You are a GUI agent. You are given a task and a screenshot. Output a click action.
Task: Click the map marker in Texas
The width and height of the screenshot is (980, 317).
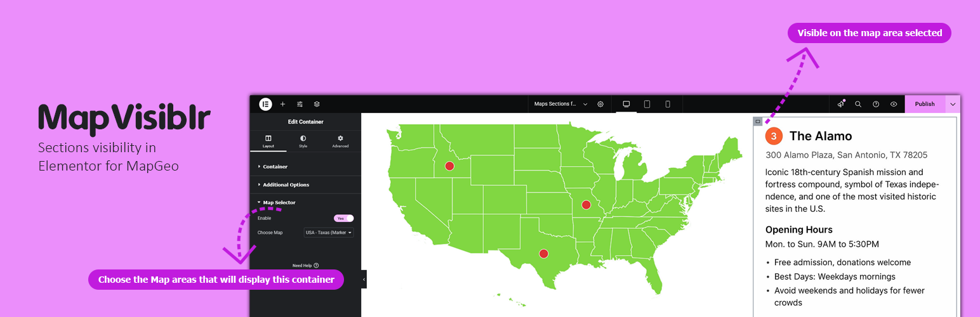coord(543,254)
